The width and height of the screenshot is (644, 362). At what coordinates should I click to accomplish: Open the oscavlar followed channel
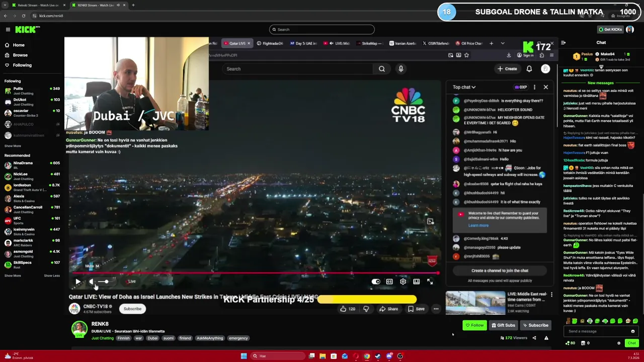point(32,113)
